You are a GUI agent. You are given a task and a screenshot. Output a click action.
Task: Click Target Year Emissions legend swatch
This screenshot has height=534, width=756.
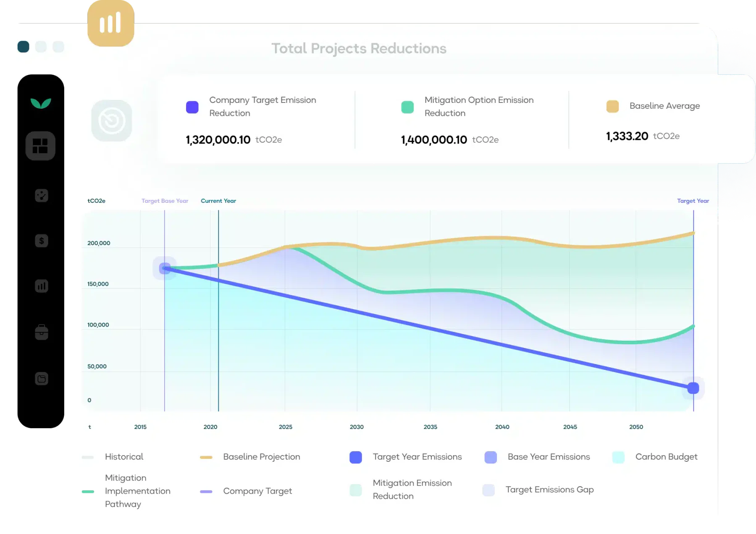356,457
